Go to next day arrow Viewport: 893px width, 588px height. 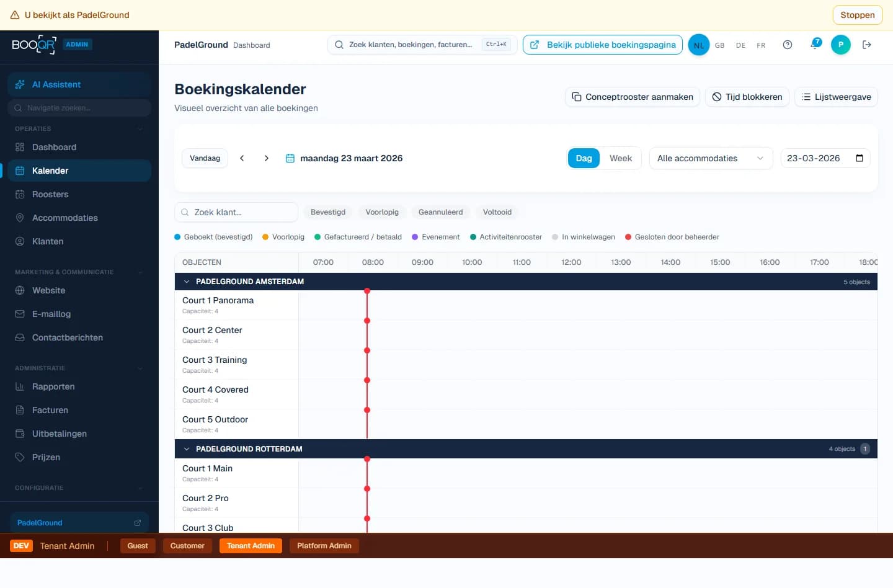point(267,158)
